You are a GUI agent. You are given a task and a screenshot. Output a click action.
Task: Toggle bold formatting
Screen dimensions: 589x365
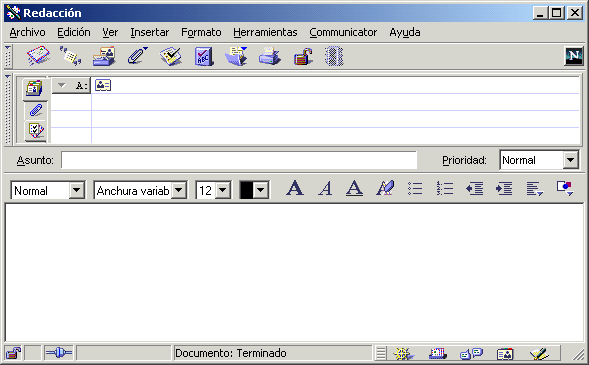click(x=295, y=188)
